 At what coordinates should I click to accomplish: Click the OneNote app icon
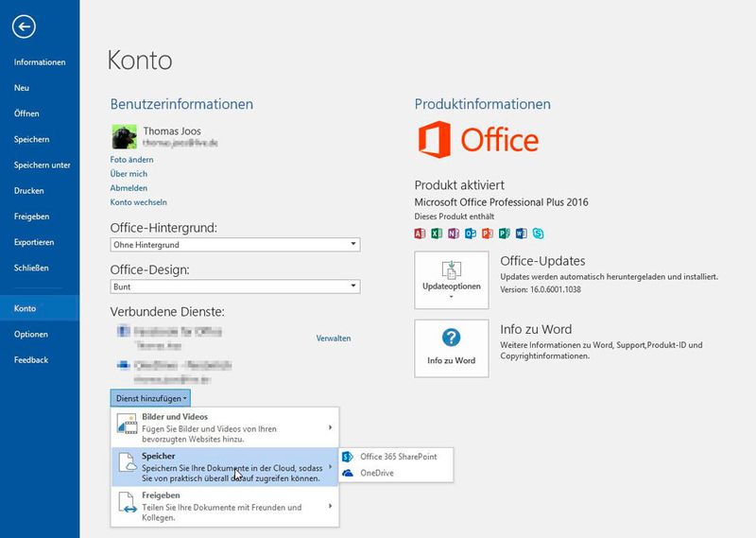(x=454, y=234)
